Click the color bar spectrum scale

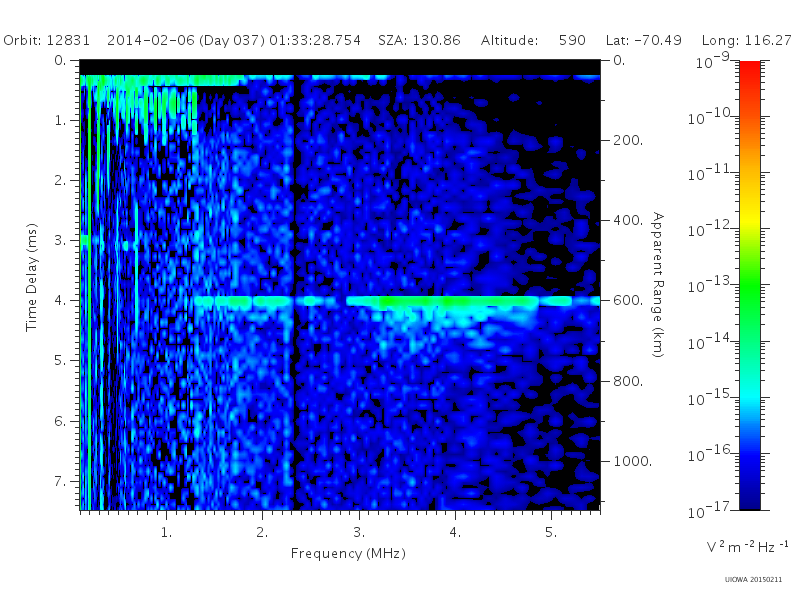tap(750, 285)
